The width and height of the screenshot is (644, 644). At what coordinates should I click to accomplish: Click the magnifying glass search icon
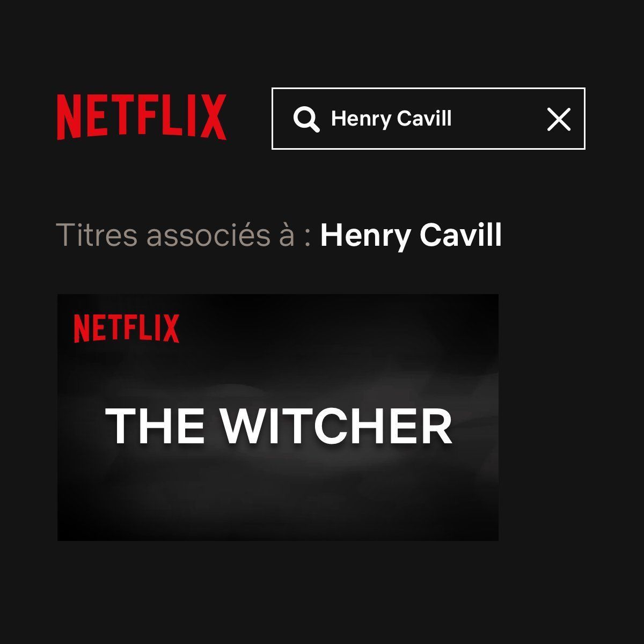click(306, 119)
